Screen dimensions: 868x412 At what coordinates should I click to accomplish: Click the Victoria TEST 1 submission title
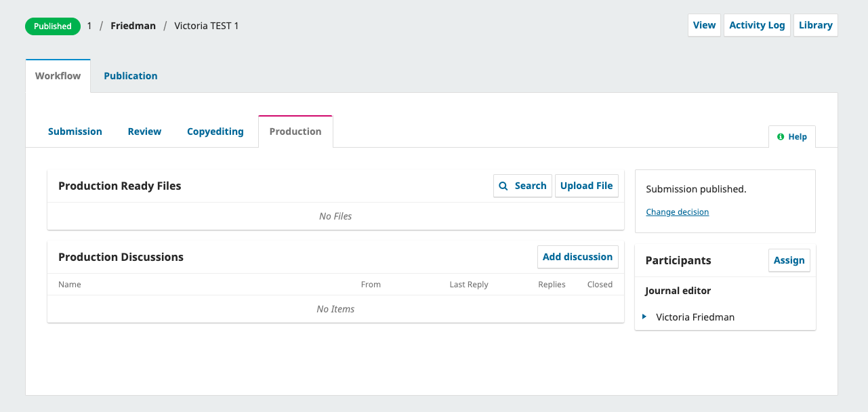[207, 26]
